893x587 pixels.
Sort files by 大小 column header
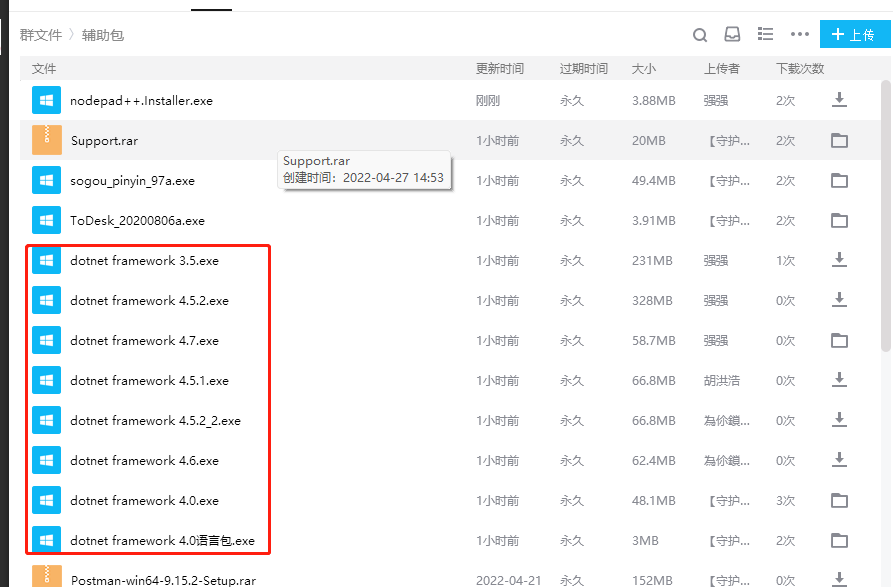(644, 69)
